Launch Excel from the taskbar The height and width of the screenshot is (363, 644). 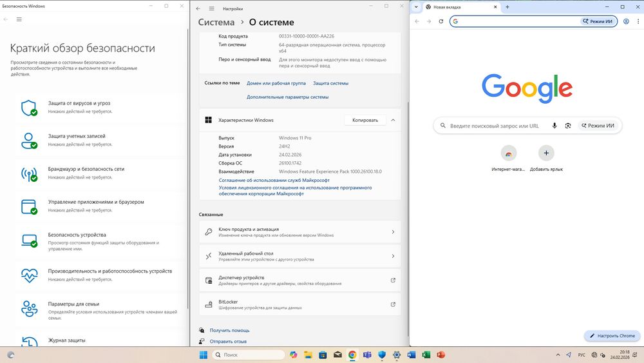pyautogui.click(x=426, y=355)
